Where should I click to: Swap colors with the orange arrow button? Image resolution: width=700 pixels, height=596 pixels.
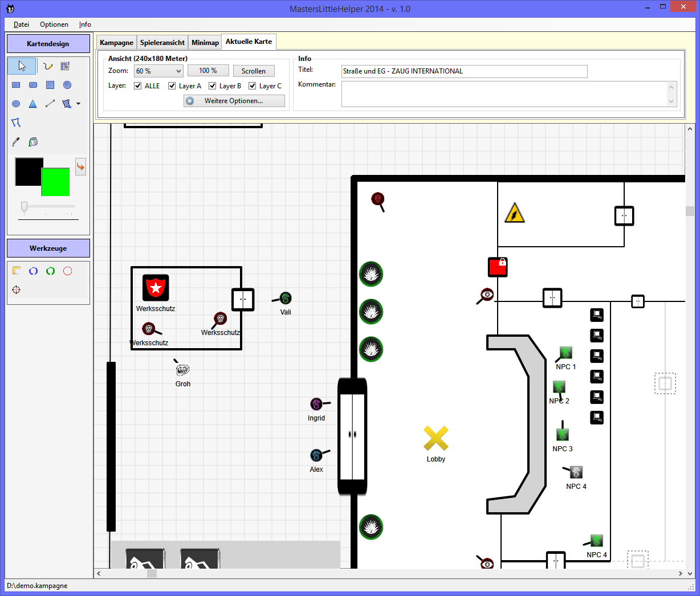point(81,166)
